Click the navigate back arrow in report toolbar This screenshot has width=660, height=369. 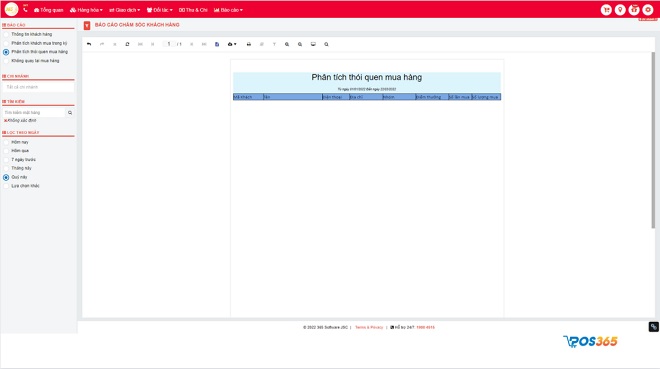tap(89, 44)
